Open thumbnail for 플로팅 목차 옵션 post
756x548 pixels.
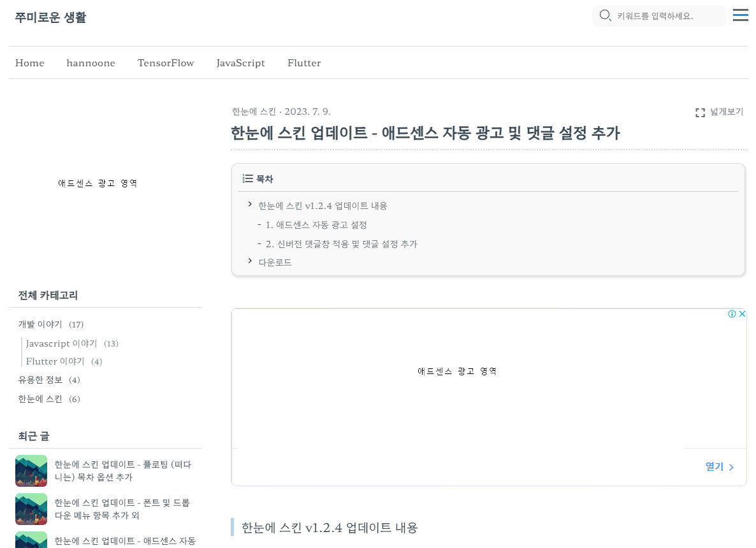(x=31, y=471)
